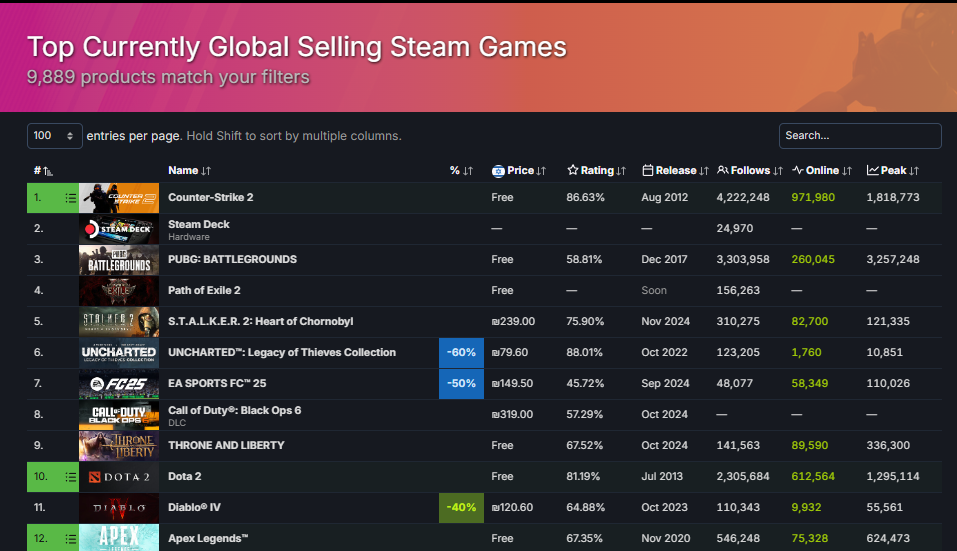This screenshot has width=957, height=551.
Task: Open the entries per page selector showing 100
Action: (54, 136)
